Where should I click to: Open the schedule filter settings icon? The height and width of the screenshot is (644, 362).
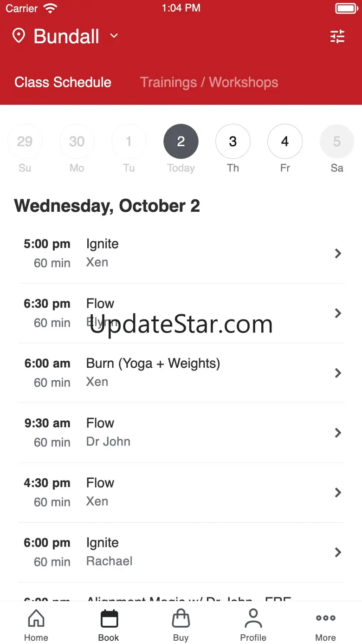(337, 37)
